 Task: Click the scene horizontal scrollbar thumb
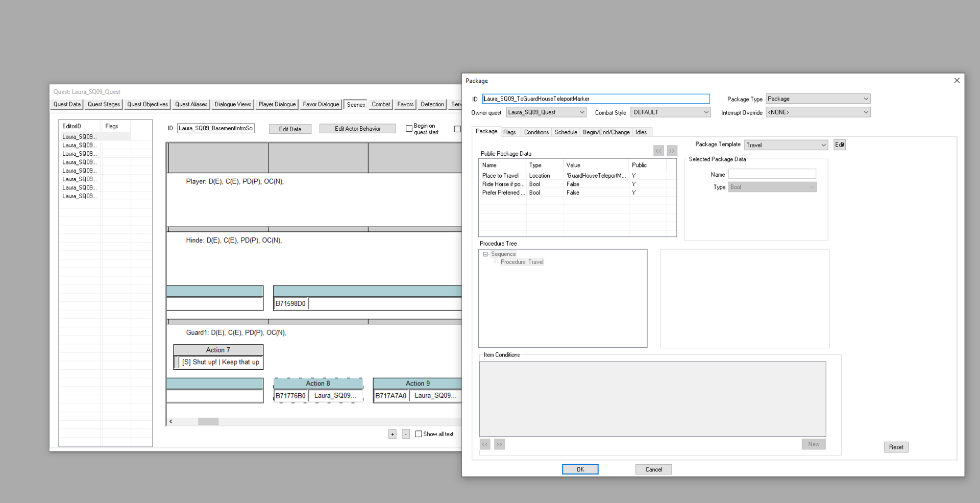click(x=208, y=421)
